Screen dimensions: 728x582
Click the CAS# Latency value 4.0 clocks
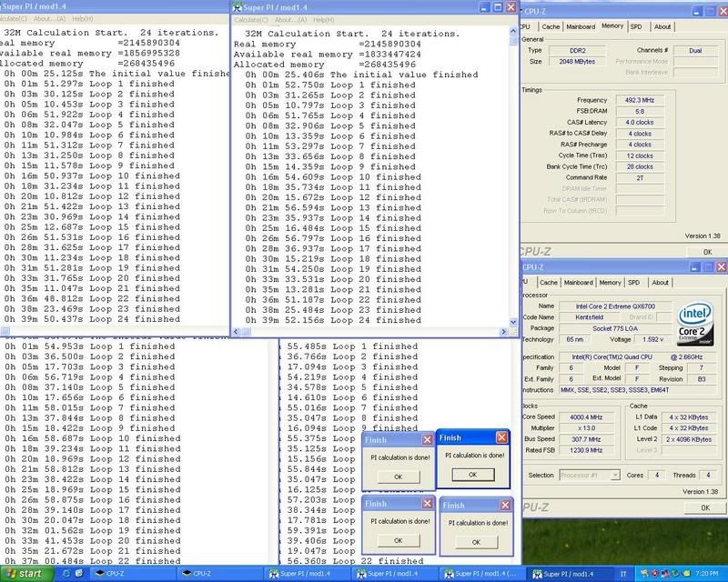640,123
